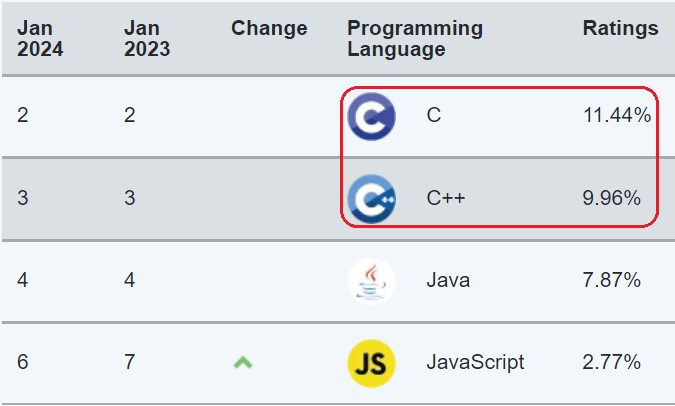
Task: Click the C++ language name text
Action: click(x=446, y=198)
